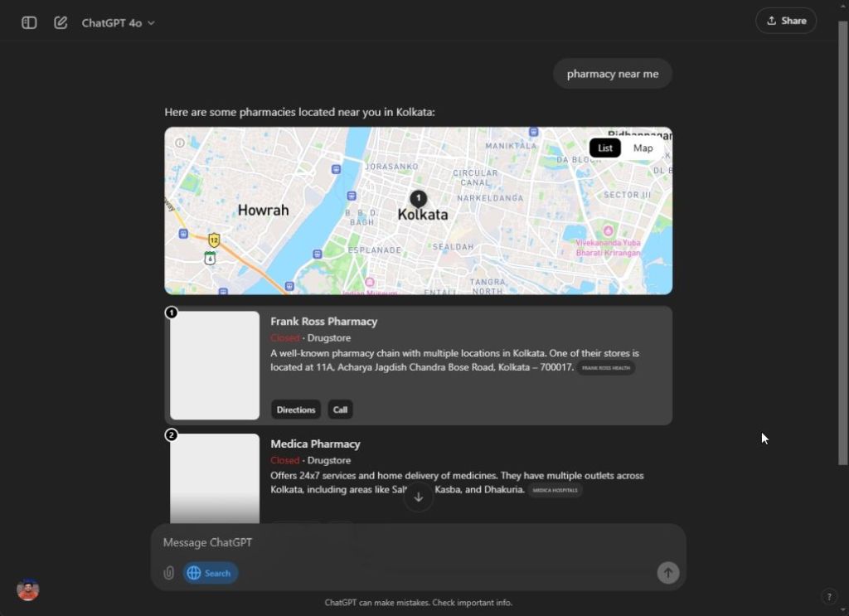Call Frank Ross Pharmacy

[x=340, y=410]
